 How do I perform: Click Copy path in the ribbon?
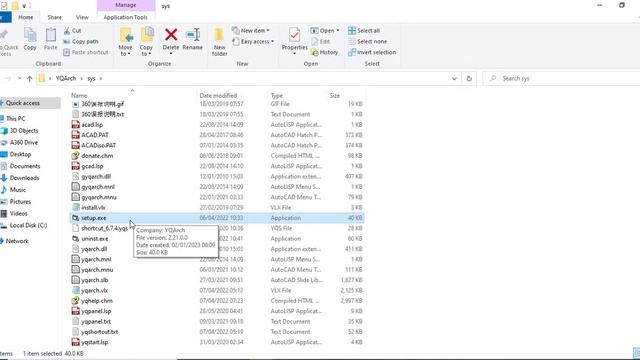click(x=81, y=41)
